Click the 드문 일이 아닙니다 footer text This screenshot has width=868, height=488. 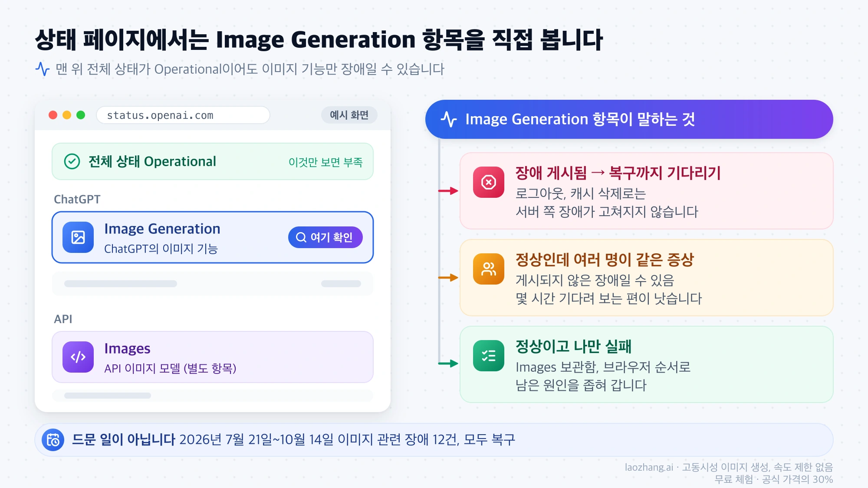123,439
